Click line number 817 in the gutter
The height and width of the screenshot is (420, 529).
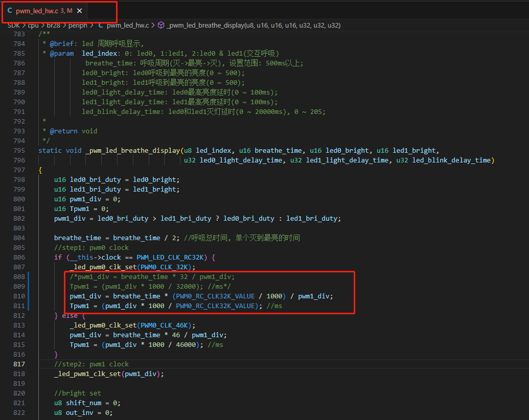coord(19,364)
